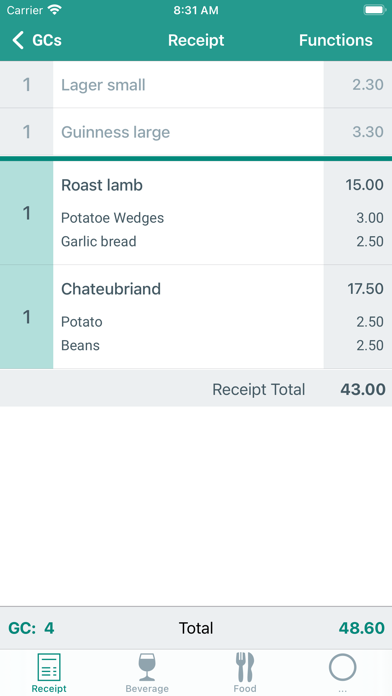Select the Lager small line item
Screen dimensions: 392x696
(196, 84)
